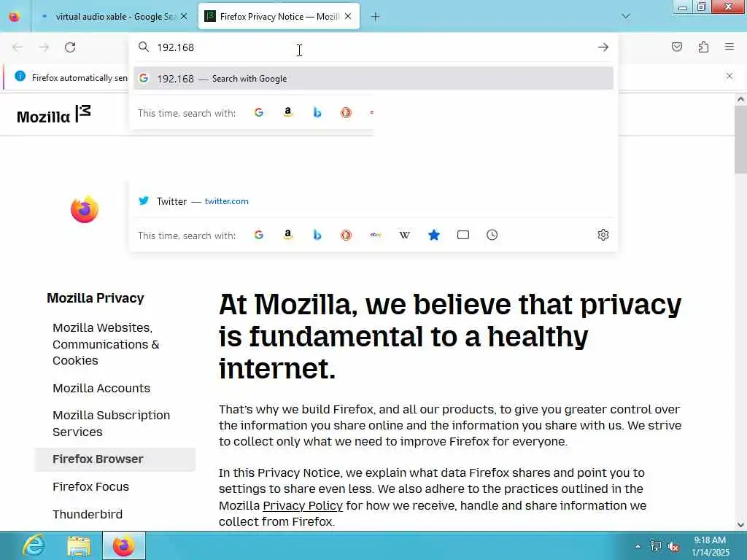Close the Firefox Privacy Notice tab
This screenshot has height=560, width=747.
[x=348, y=16]
